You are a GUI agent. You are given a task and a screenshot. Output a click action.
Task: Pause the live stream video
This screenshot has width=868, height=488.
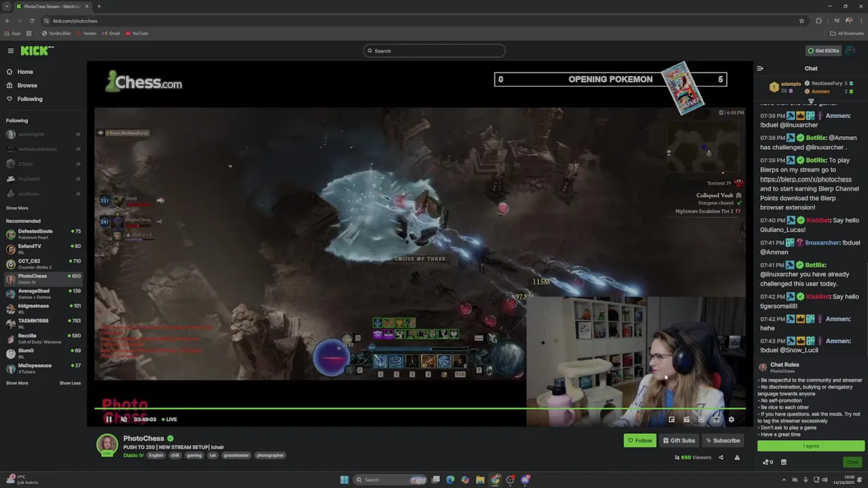[108, 419]
